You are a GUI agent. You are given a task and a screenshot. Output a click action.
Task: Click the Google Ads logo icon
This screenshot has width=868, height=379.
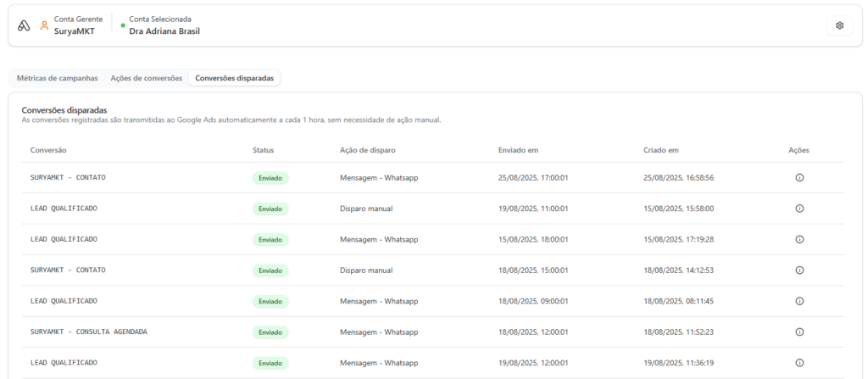[x=24, y=25]
